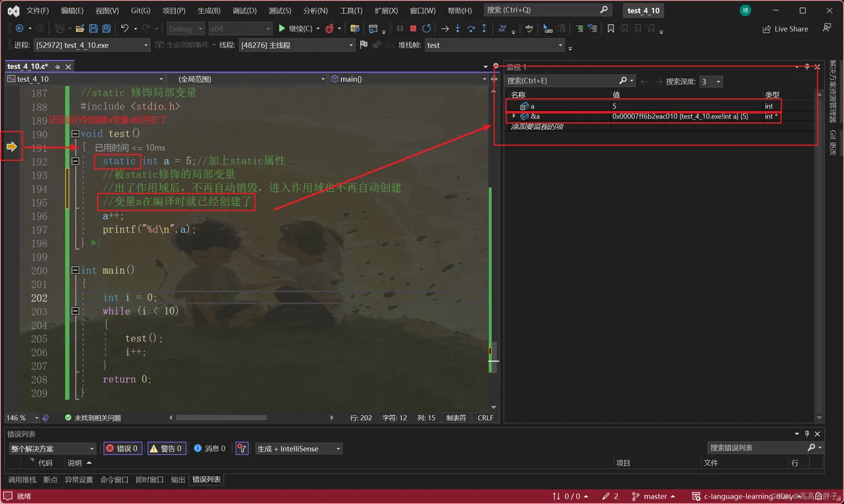Click the error list filter funnel icon
Image resolution: width=844 pixels, height=504 pixels.
click(242, 449)
